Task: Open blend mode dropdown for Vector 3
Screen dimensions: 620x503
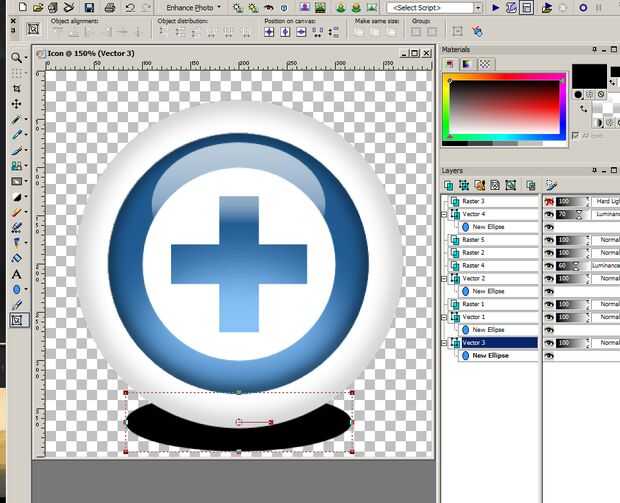Action: (x=605, y=343)
